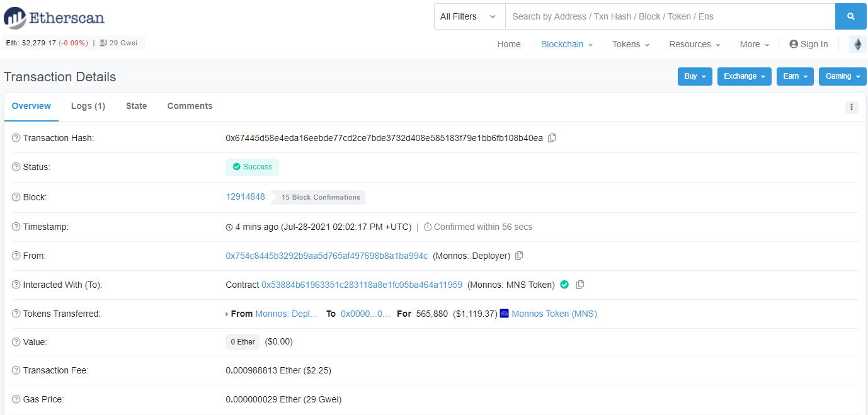Image resolution: width=868 pixels, height=415 pixels.
Task: Copy the transaction hash to clipboard
Action: [x=552, y=138]
